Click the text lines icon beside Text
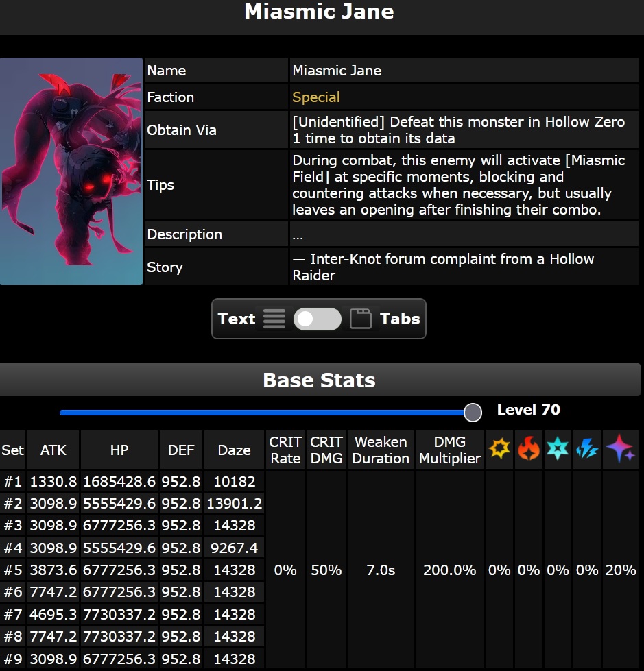Screen dimensions: 644x671 coord(274,319)
